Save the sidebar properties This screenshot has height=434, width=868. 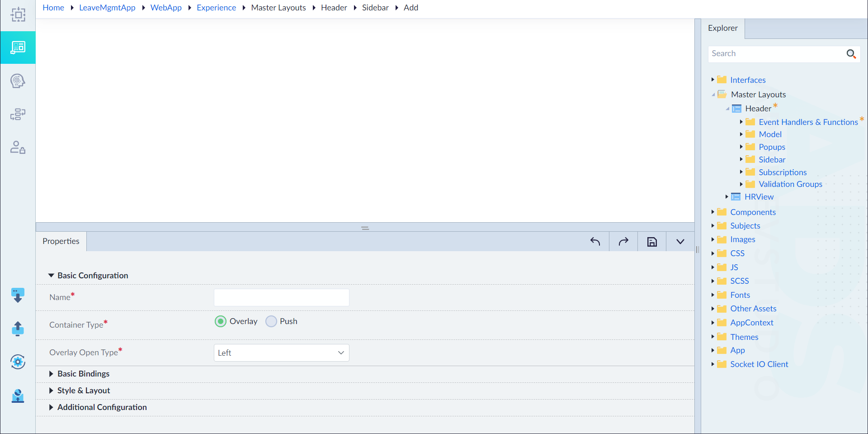coord(652,242)
